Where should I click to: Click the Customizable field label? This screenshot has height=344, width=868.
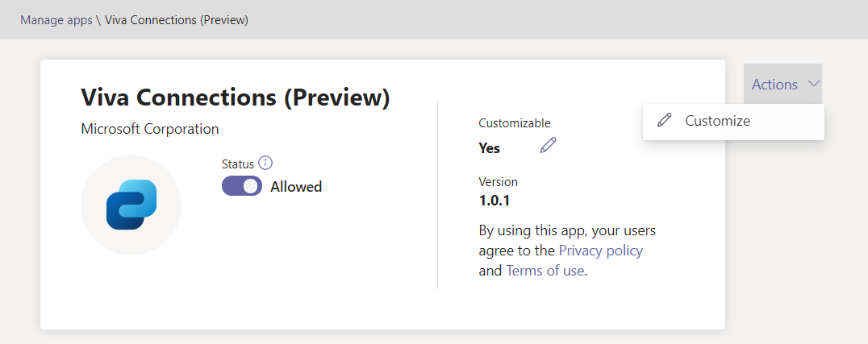[x=515, y=123]
